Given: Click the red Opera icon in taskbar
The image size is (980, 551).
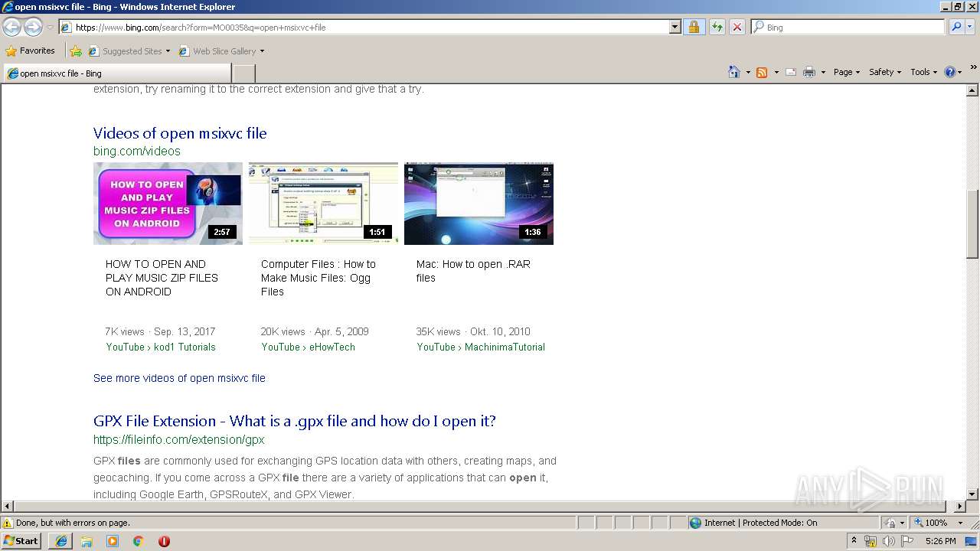Looking at the screenshot, I should coord(164,541).
